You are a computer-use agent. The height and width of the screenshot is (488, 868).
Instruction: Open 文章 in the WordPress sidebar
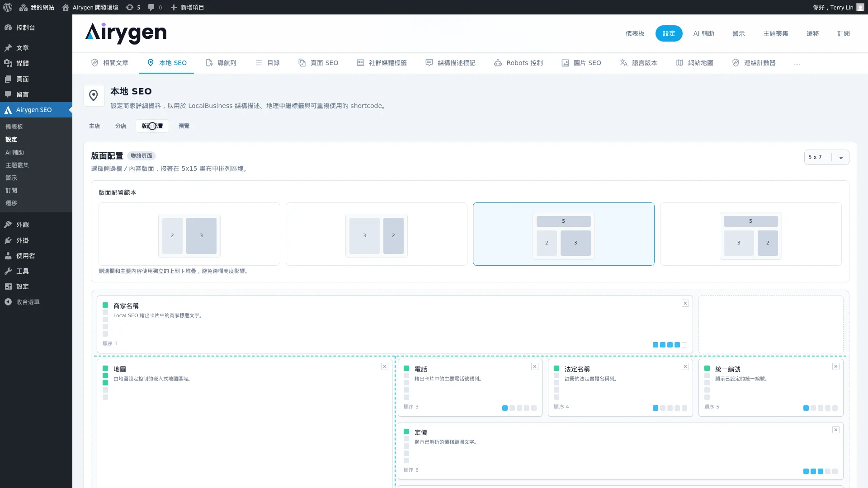[x=36, y=48]
